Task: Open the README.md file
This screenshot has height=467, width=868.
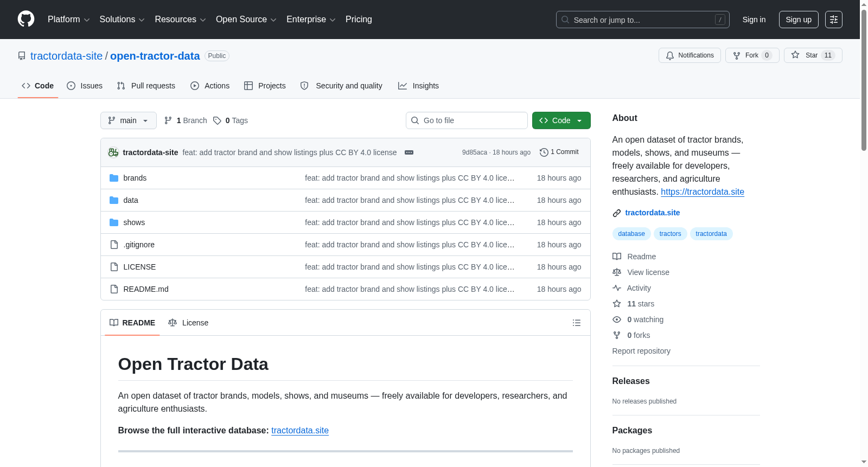Action: [146, 289]
